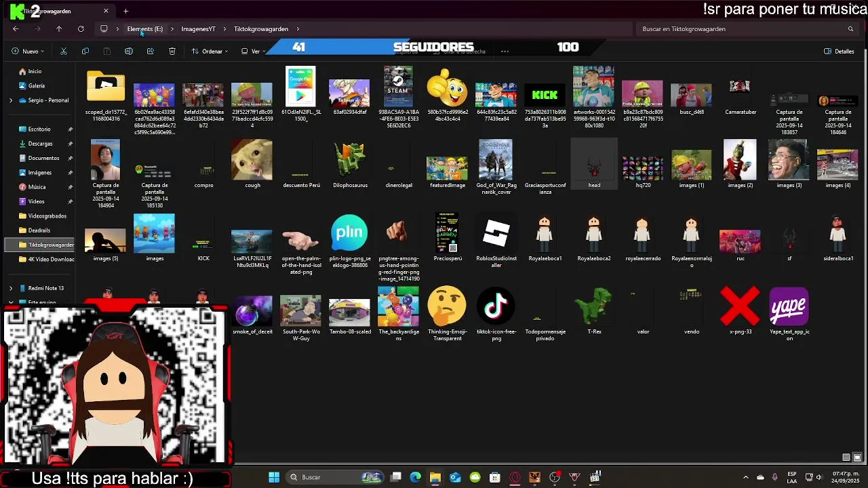Image resolution: width=868 pixels, height=488 pixels.
Task: Open the Ver view dropdown
Action: [x=253, y=52]
